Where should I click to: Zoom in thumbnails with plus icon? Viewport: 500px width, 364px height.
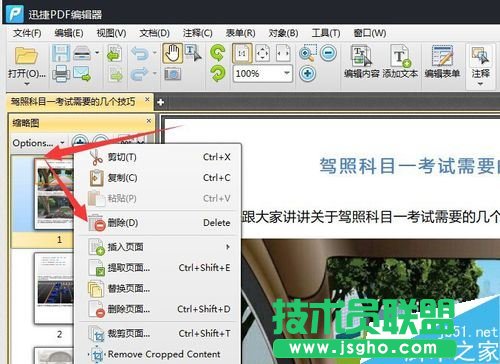80,142
